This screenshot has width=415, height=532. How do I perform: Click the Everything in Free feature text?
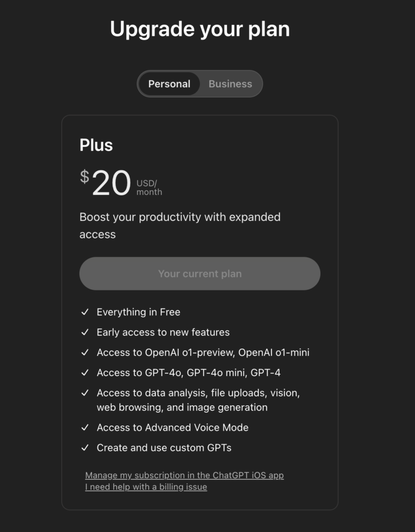(x=138, y=312)
